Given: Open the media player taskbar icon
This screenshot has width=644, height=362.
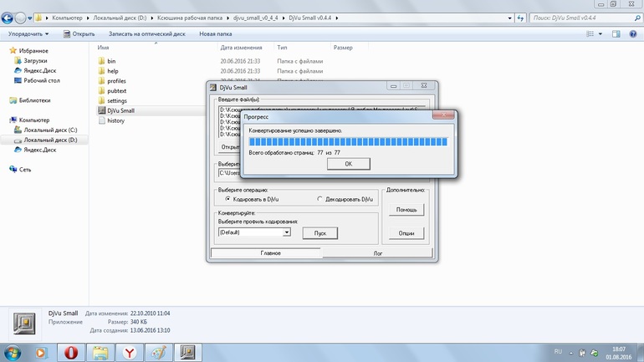Looking at the screenshot, I should pos(41,352).
